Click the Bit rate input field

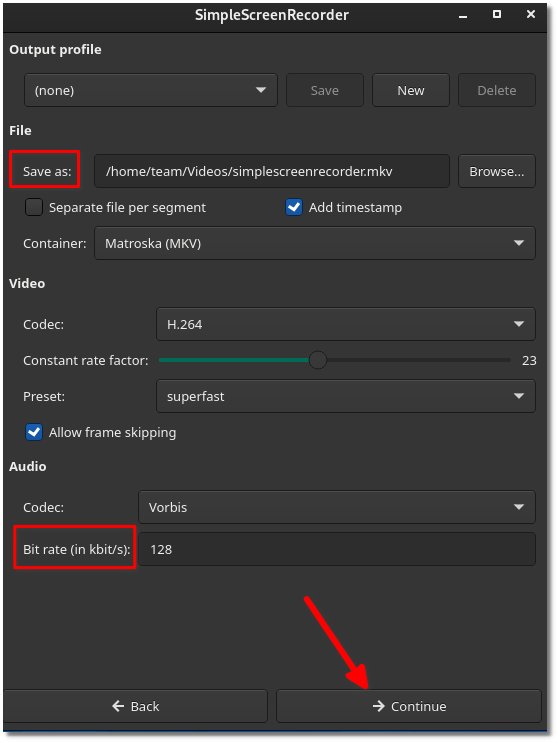(337, 549)
